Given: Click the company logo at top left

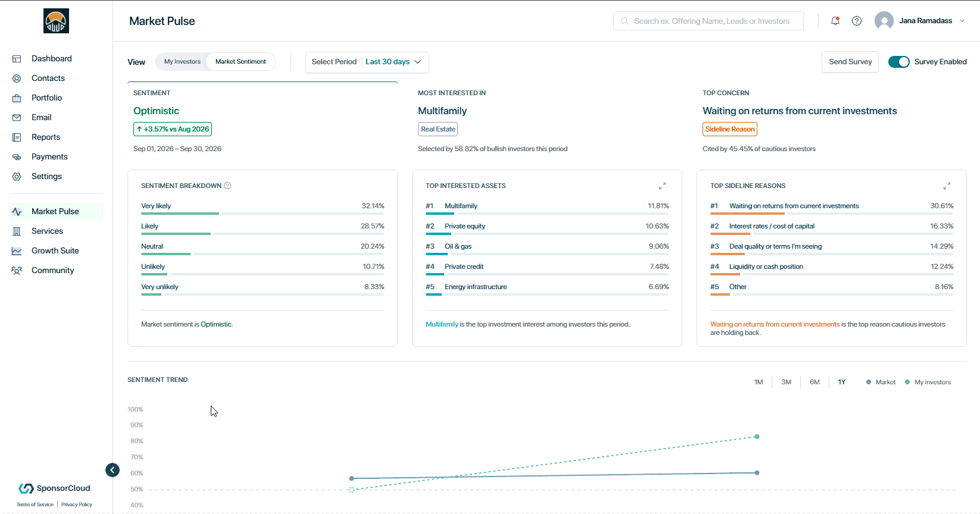Looking at the screenshot, I should pyautogui.click(x=56, y=21).
